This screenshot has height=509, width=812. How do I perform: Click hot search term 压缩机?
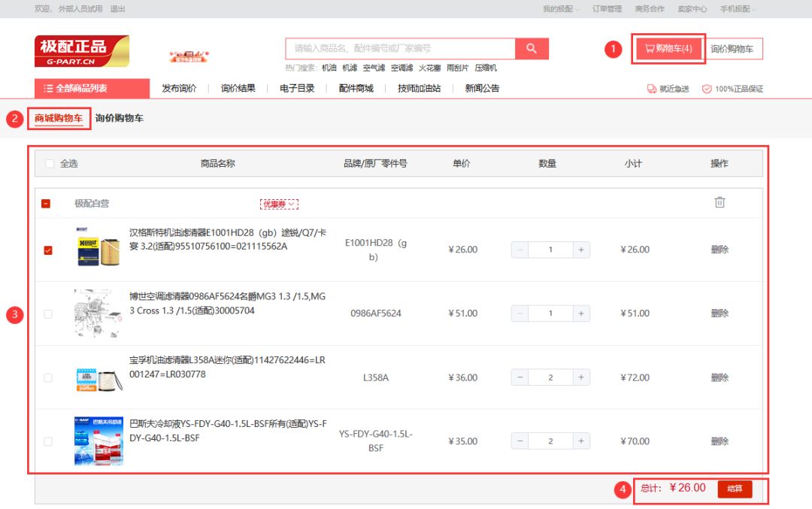click(486, 68)
